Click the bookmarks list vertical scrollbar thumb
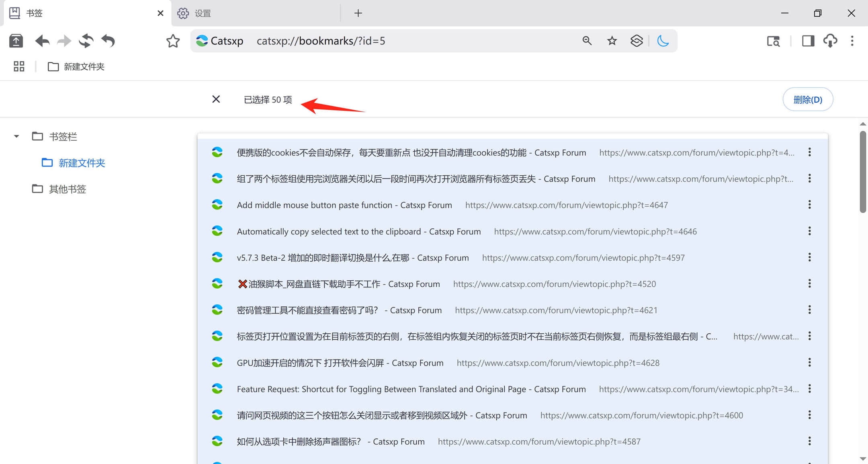This screenshot has height=464, width=868. point(863,172)
